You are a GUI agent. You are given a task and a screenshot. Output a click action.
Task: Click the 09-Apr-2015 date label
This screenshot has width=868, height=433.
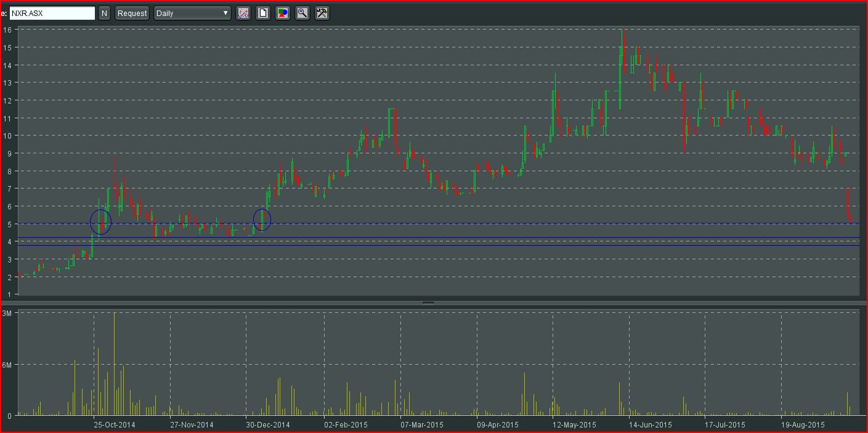498,425
